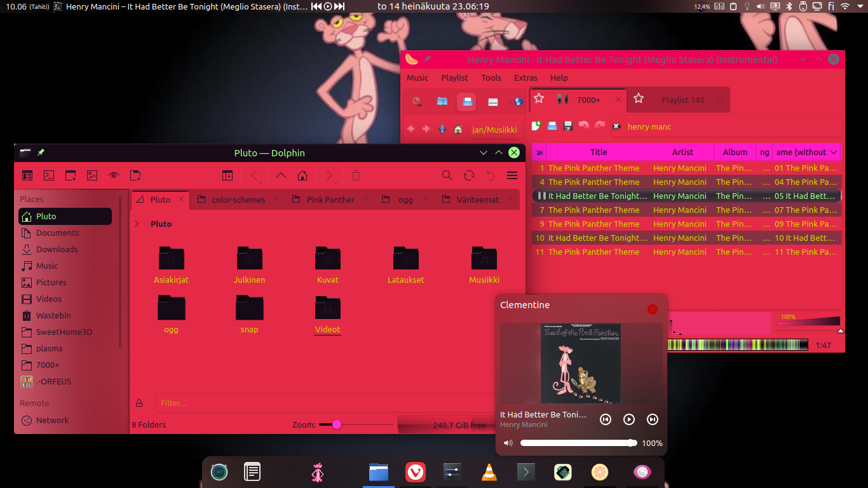Open Clementine library sidebar tab
Screen dimensions: 868x488
[x=442, y=102]
